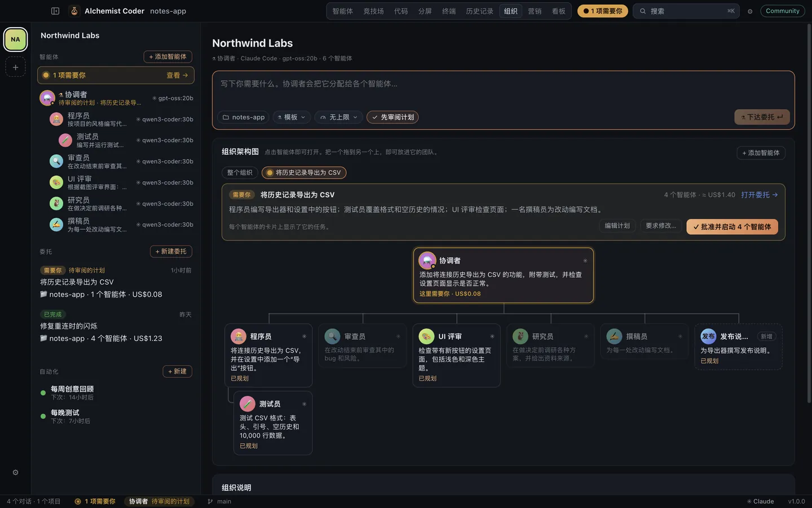Open 打开委托 link

759,195
